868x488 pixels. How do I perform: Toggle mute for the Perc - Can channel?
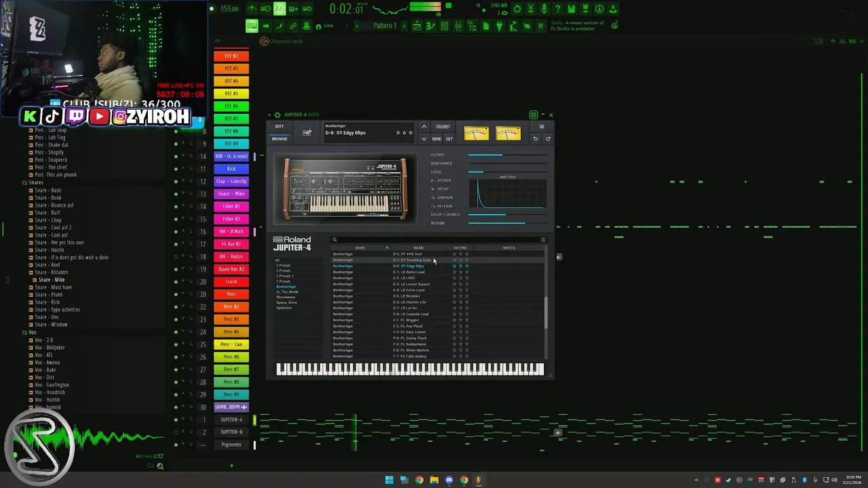[x=176, y=344]
